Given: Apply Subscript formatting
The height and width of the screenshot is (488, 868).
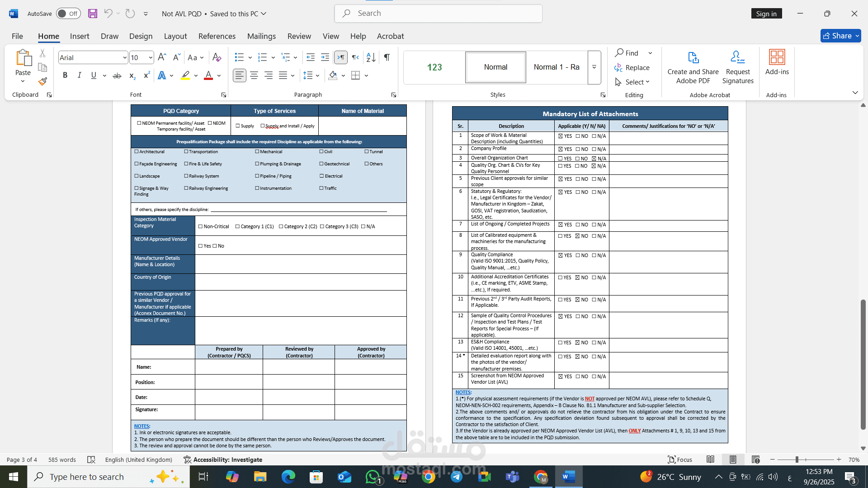Looking at the screenshot, I should pyautogui.click(x=132, y=76).
